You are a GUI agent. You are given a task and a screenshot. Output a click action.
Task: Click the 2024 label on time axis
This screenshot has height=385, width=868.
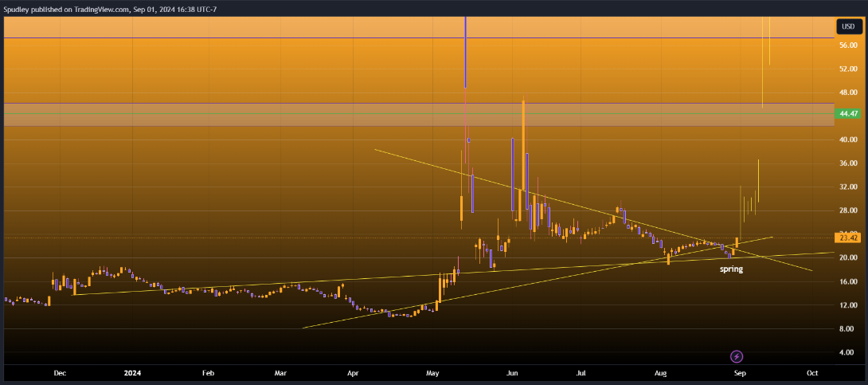point(133,373)
